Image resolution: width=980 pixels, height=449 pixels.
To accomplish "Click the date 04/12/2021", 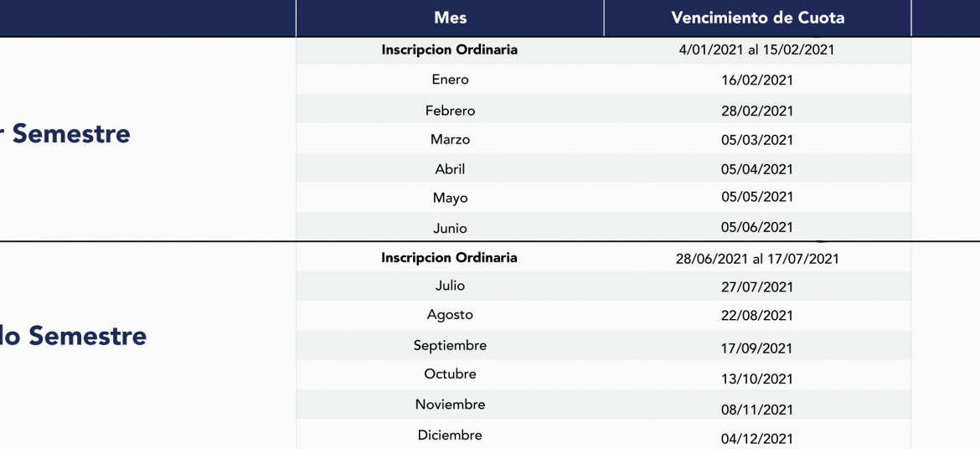I will (757, 439).
